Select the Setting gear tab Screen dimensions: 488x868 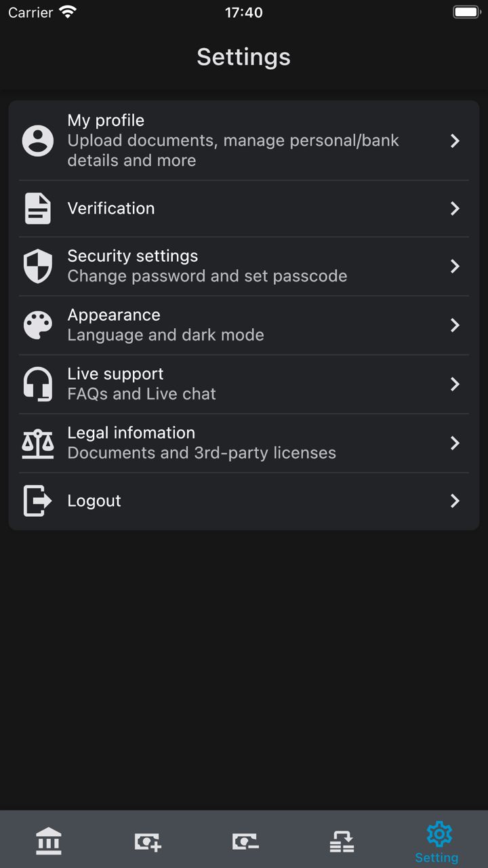[439, 841]
